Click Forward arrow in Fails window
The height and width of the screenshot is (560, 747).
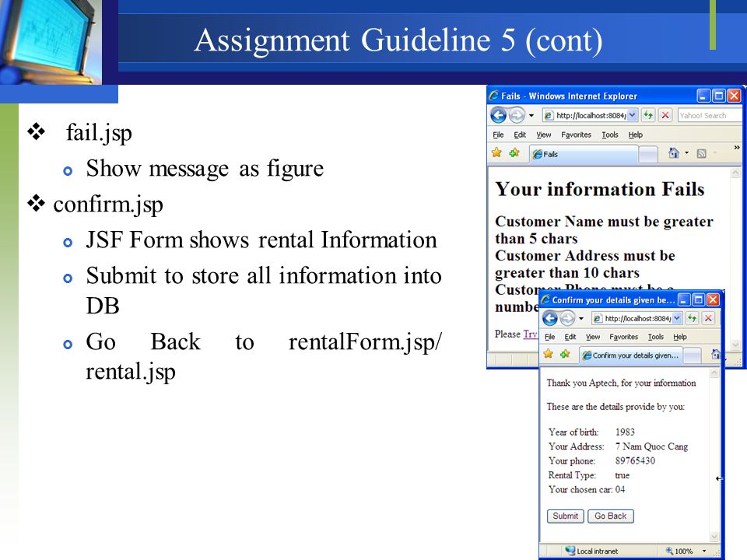(517, 115)
